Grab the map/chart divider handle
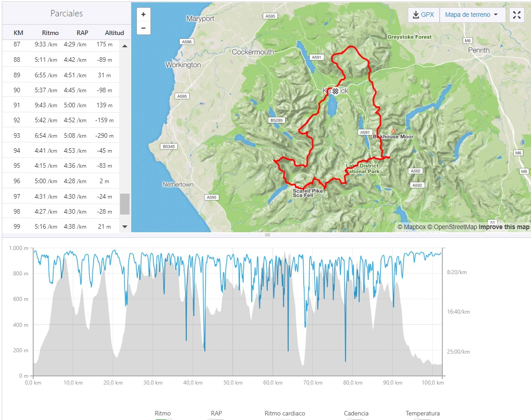The image size is (531, 420). click(267, 235)
